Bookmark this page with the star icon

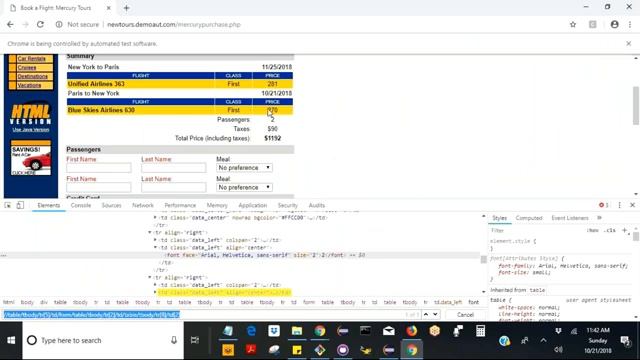coord(573,24)
